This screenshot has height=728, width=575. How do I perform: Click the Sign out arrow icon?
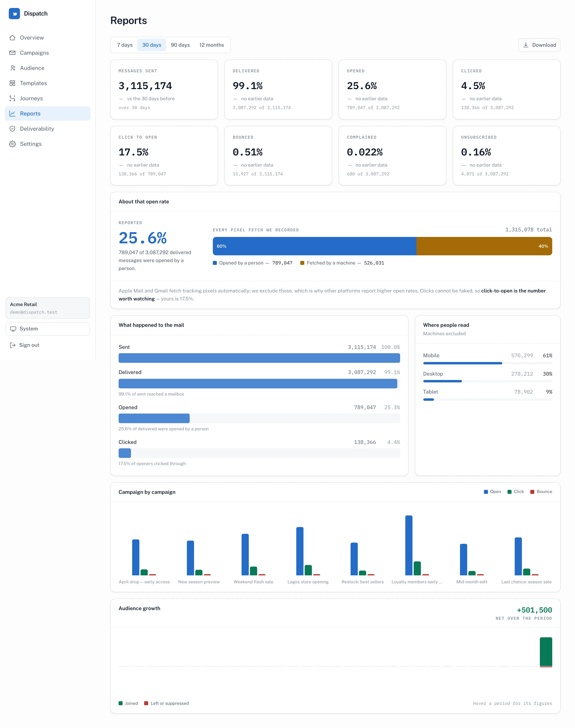12,345
